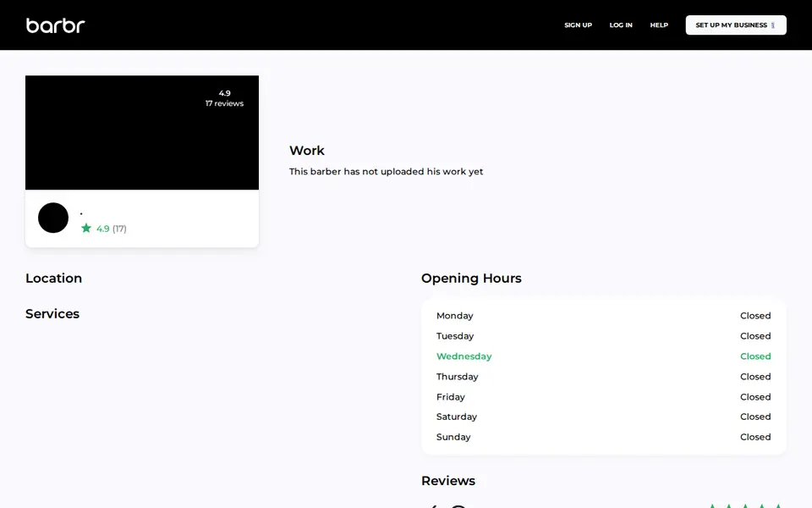Click the Opening Hours heading

tap(471, 279)
